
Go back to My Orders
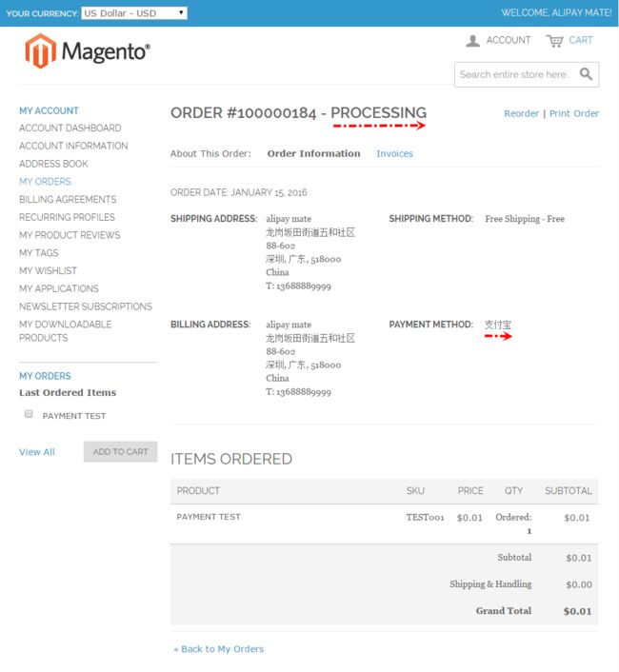point(219,649)
